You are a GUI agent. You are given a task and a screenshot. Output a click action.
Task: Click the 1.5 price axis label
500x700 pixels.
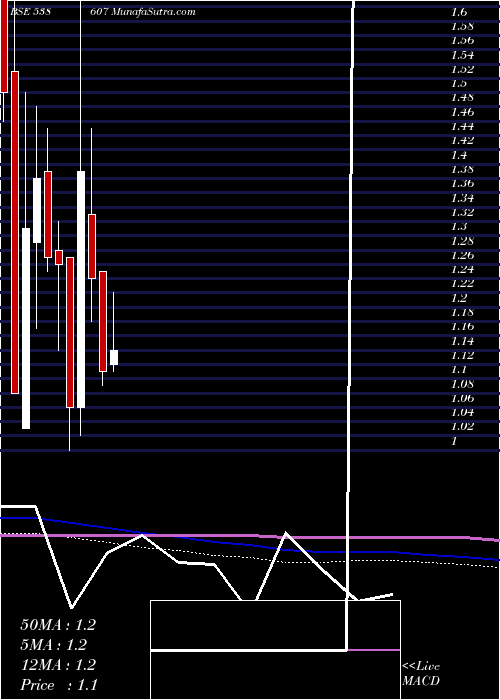pyautogui.click(x=459, y=83)
